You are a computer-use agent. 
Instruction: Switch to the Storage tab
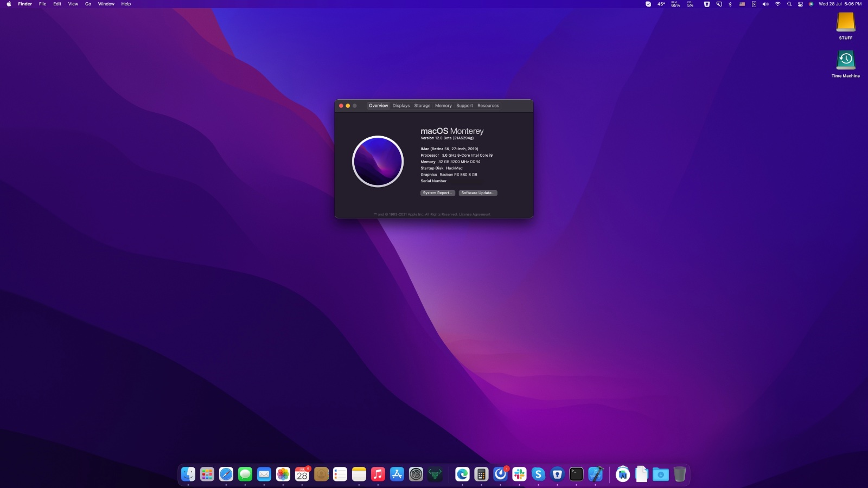point(422,106)
